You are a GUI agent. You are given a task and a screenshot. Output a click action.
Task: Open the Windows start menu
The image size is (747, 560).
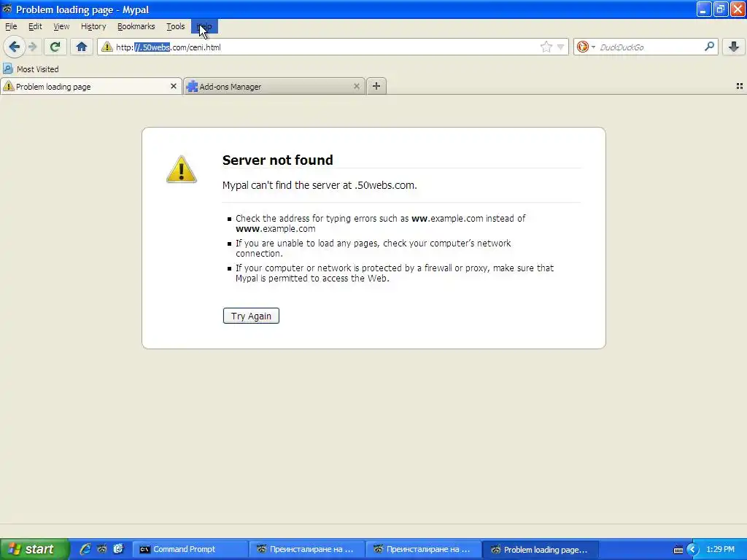[x=34, y=549]
